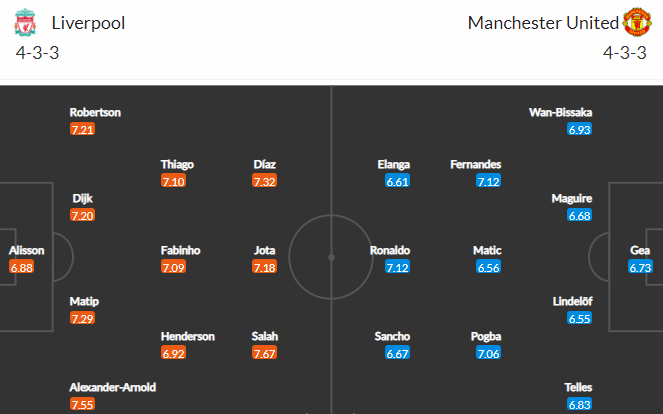Click Lindelöf's player name
Image resolution: width=663 pixels, height=414 pixels.
click(573, 302)
